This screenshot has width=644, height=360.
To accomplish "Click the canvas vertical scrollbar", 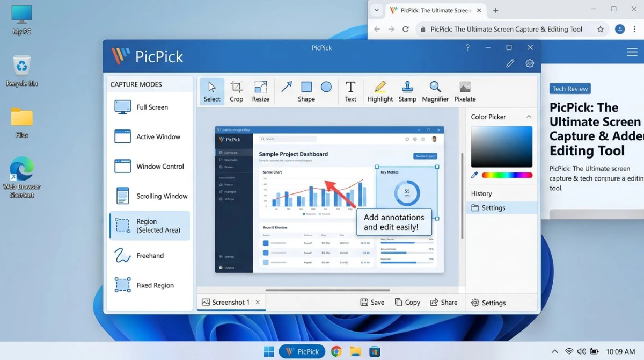I will (462, 196).
